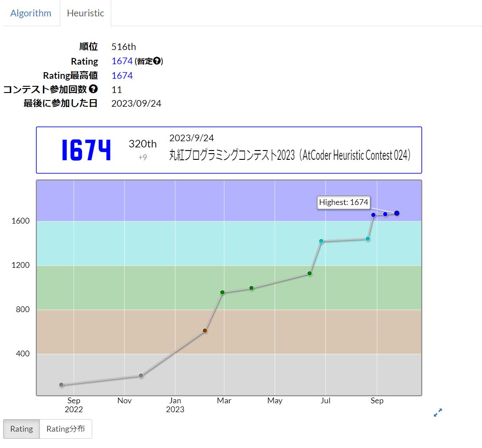Select the Heuristic tab
Viewport: 482px width, 448px height.
86,13
